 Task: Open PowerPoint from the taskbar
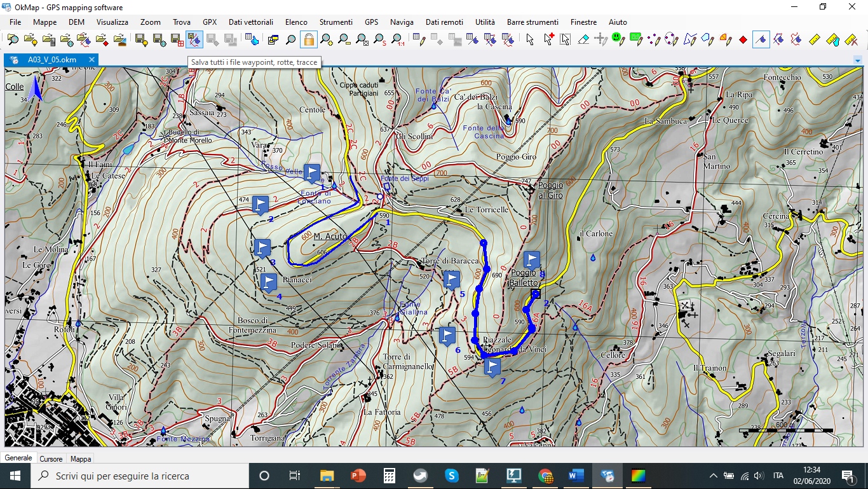(358, 476)
